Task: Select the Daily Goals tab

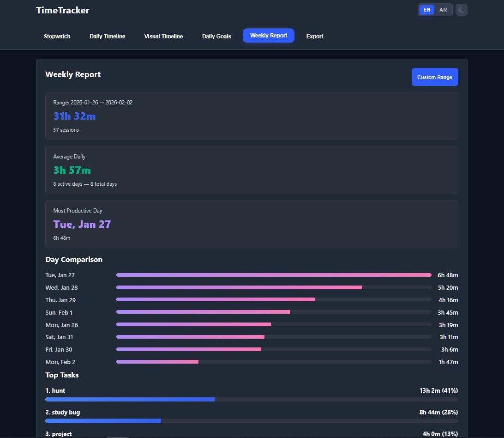Action: pyautogui.click(x=216, y=36)
